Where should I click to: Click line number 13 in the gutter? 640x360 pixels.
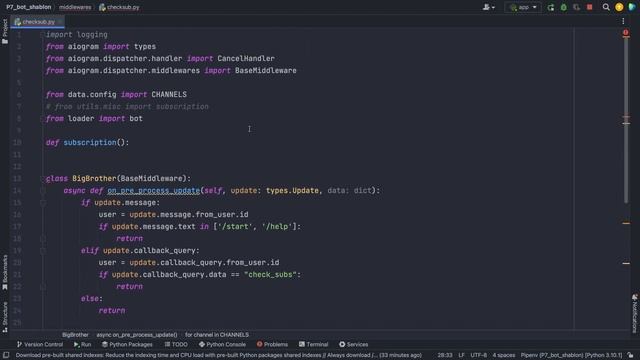17,178
